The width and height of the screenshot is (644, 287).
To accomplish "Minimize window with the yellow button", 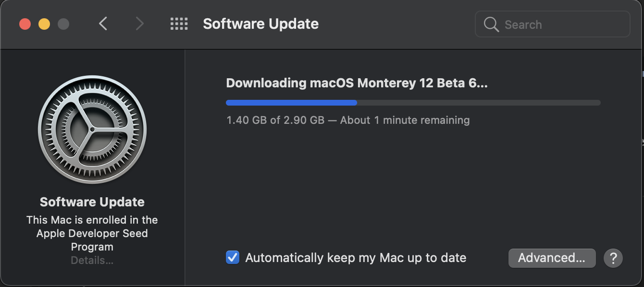I will (44, 24).
